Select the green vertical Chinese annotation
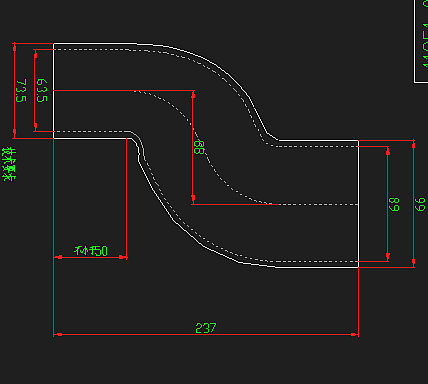The width and height of the screenshot is (428, 384). 9,164
